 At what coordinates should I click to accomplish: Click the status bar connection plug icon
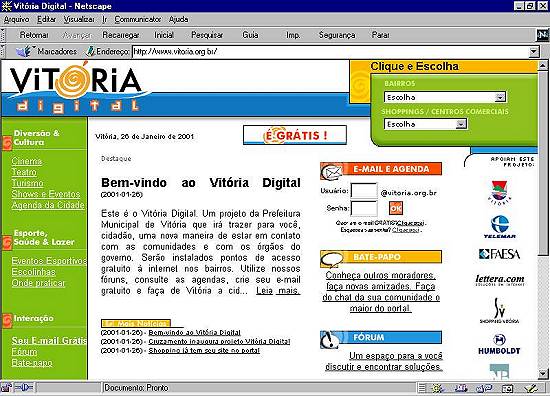point(24,388)
